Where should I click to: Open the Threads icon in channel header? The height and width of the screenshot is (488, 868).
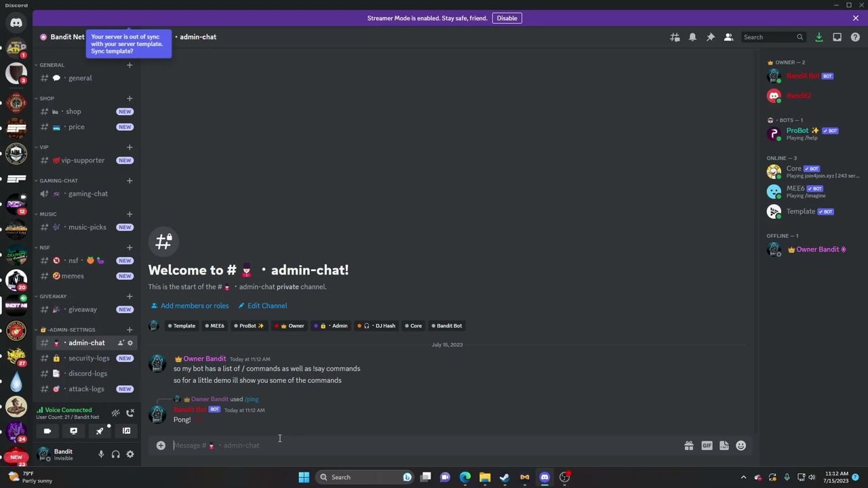(675, 37)
